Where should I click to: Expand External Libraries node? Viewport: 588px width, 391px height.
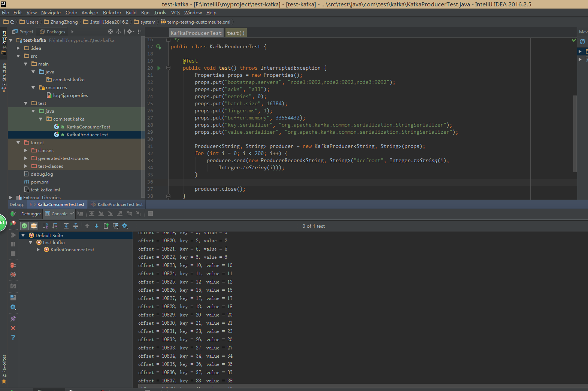(x=11, y=198)
